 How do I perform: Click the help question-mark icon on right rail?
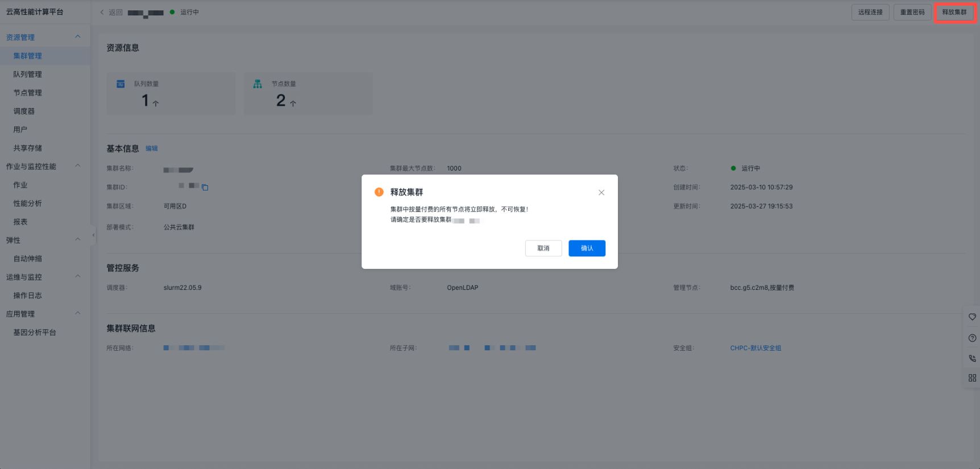(x=972, y=338)
